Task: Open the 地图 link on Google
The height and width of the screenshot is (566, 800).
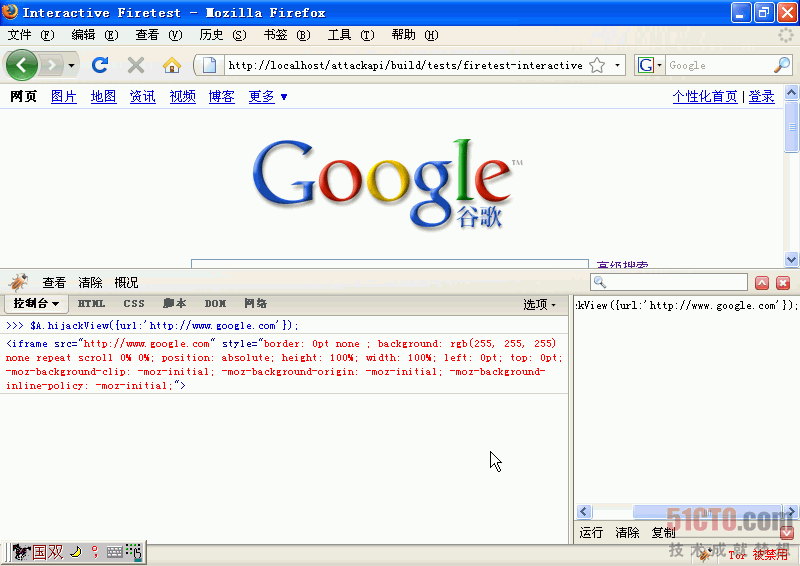Action: pyautogui.click(x=104, y=96)
